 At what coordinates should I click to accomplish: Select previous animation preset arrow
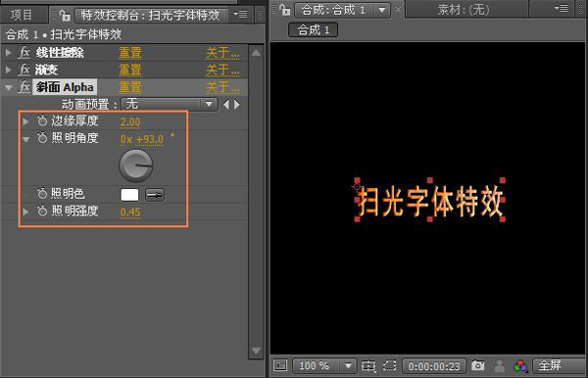pos(226,104)
